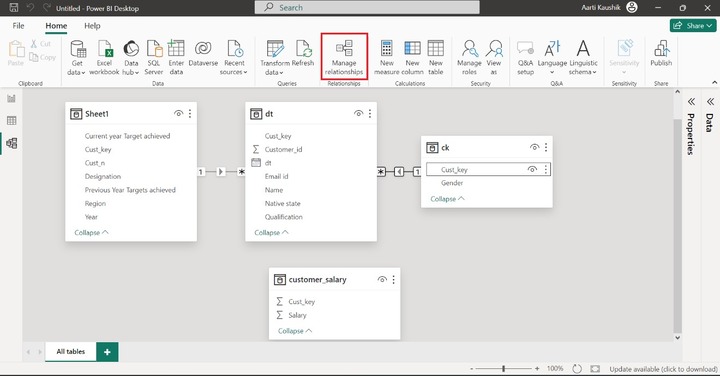This screenshot has height=376, width=720.
Task: Import an Excel workbook
Action: tap(104, 58)
